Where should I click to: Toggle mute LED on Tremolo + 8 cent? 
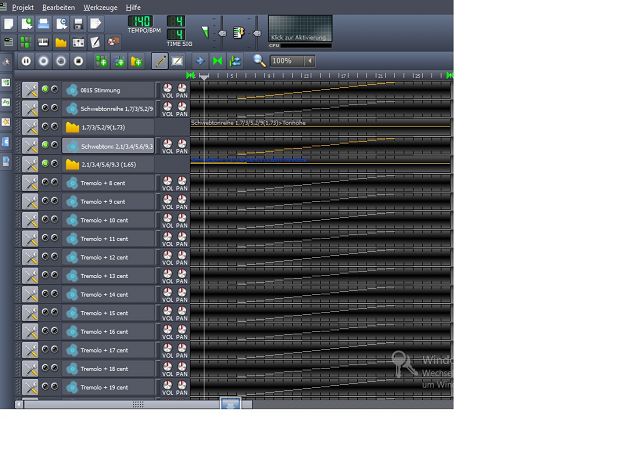pos(45,182)
